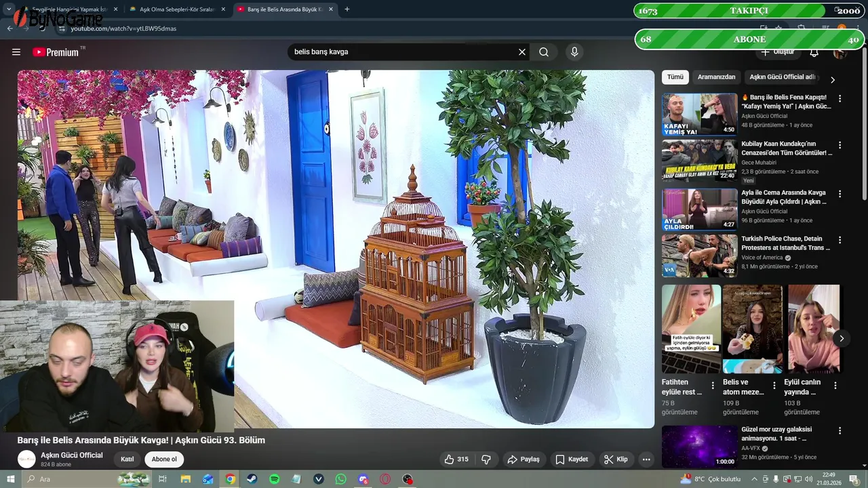Clear the search box text
Image resolution: width=868 pixels, height=488 pixels.
(x=522, y=52)
